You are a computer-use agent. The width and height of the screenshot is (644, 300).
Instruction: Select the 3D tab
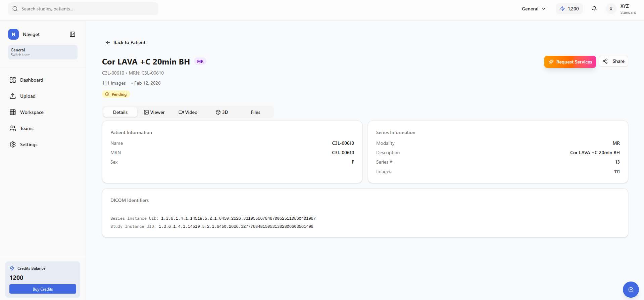point(222,112)
